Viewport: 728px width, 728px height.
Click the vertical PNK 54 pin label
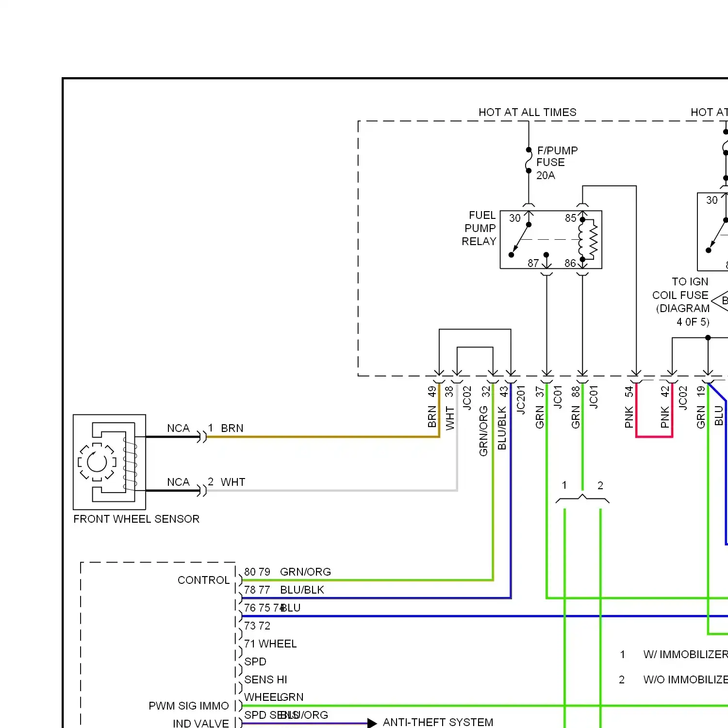[x=629, y=407]
